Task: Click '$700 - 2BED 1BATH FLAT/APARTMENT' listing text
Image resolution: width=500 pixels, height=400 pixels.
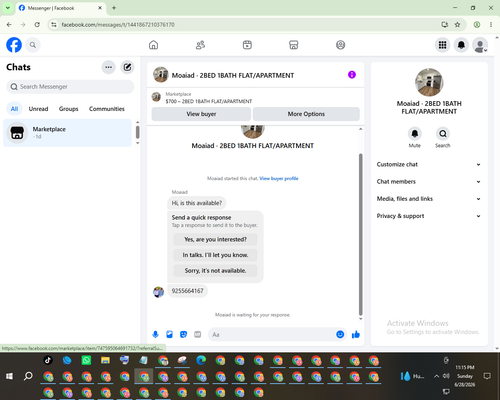Action: click(x=209, y=101)
